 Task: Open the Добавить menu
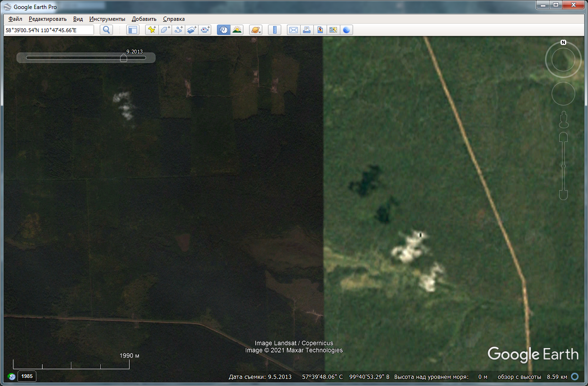144,19
